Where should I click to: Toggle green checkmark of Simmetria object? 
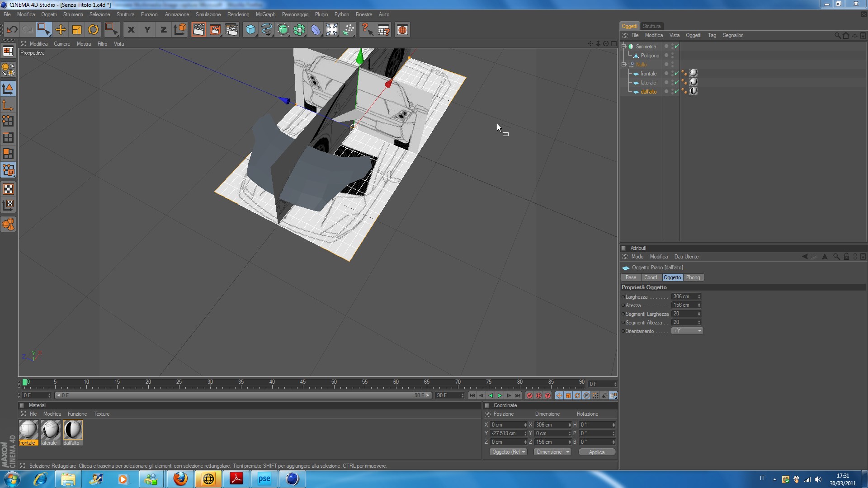677,46
